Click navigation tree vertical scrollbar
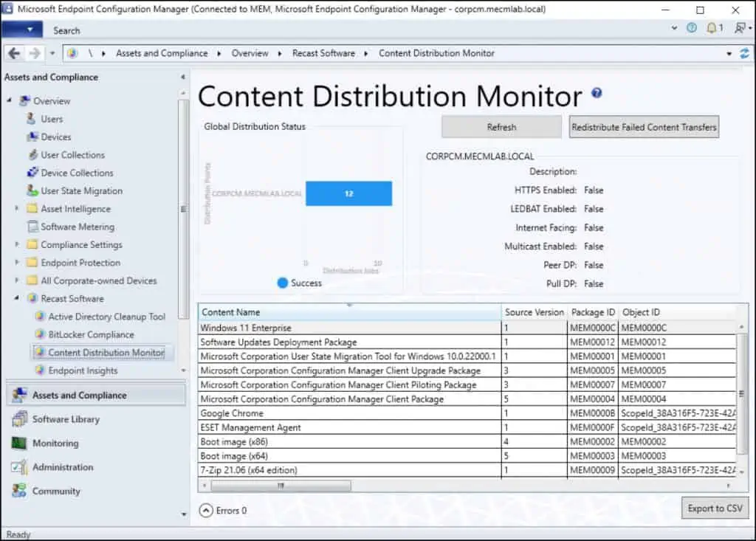Image resolution: width=756 pixels, height=541 pixels. 183,210
